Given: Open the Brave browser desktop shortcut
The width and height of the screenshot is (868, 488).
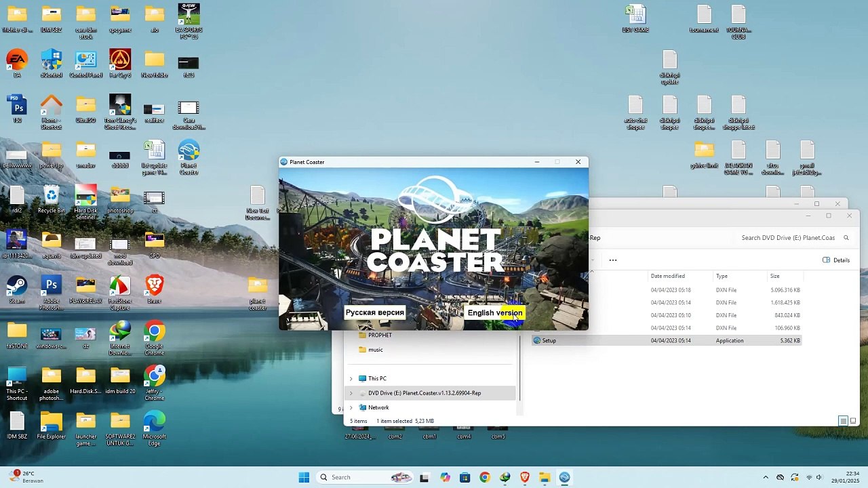Looking at the screenshot, I should pos(155,289).
